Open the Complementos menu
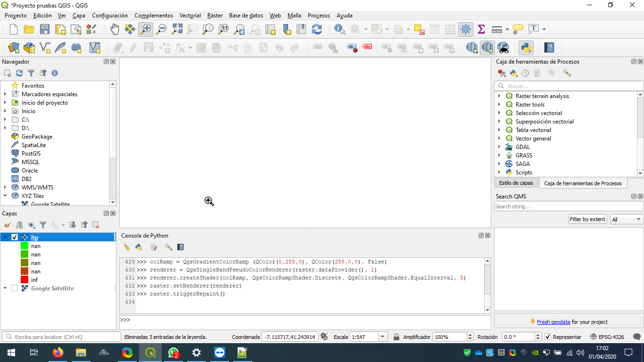This screenshot has height=362, width=644. tap(154, 16)
